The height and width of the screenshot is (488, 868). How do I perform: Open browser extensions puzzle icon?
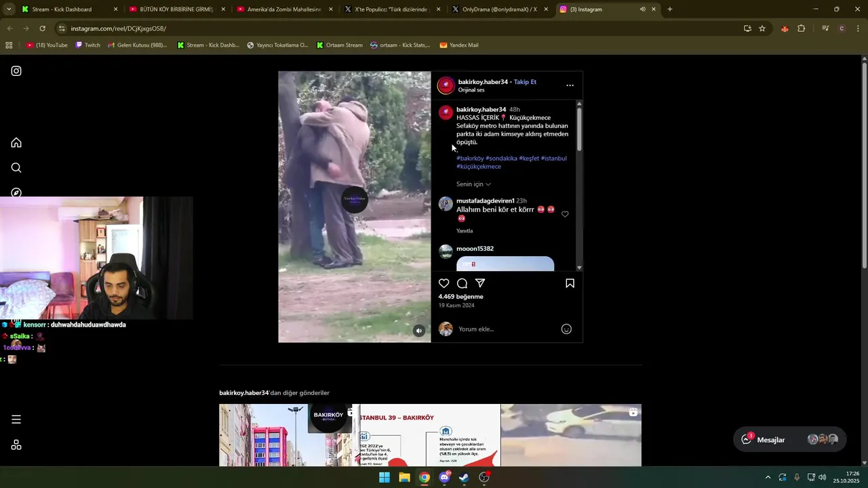pos(802,28)
